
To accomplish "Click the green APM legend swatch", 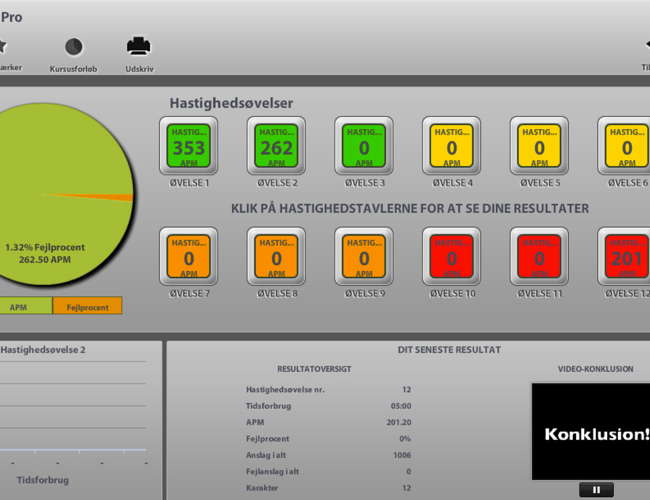I will pos(26,306).
